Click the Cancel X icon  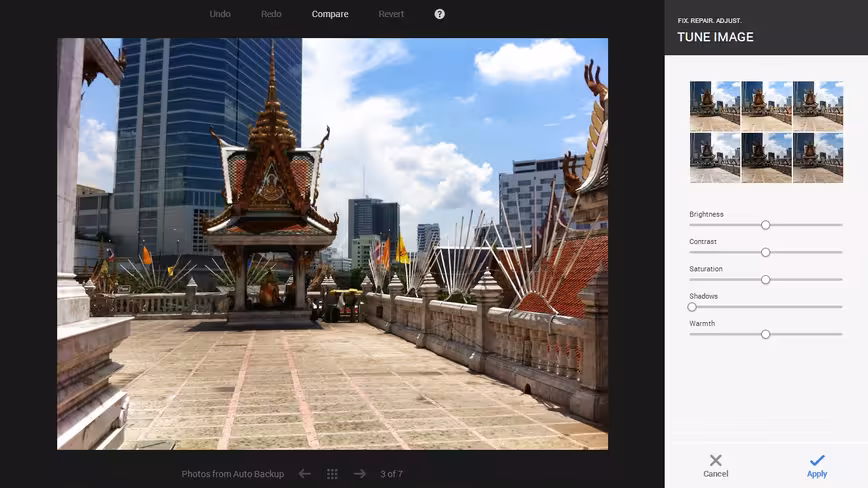coord(716,460)
